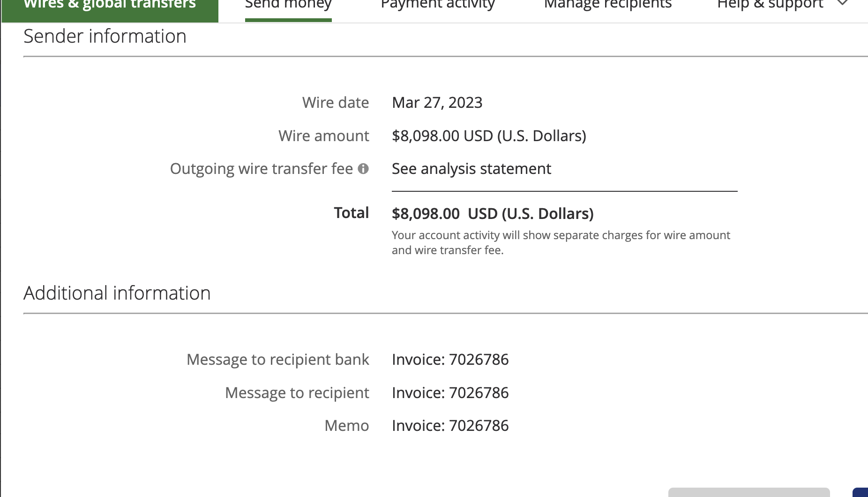
Task: Click the bold Total $8,098.00 USD amount
Action: 493,214
